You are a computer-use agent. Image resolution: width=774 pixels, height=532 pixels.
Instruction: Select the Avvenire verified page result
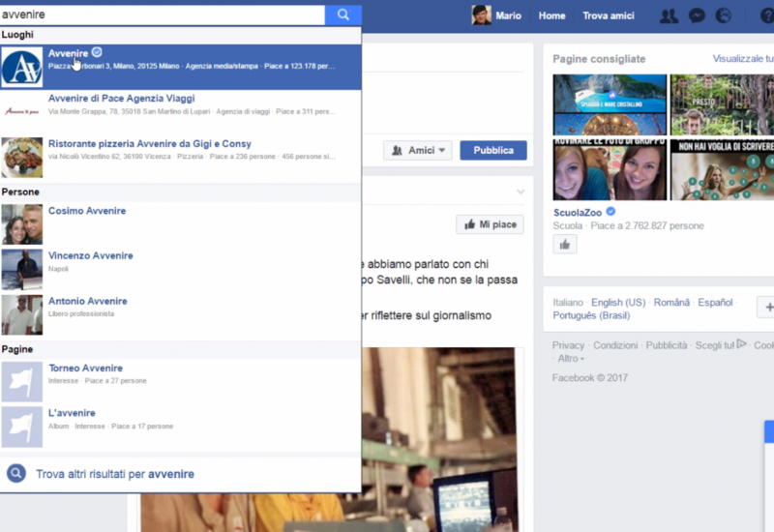pos(181,67)
